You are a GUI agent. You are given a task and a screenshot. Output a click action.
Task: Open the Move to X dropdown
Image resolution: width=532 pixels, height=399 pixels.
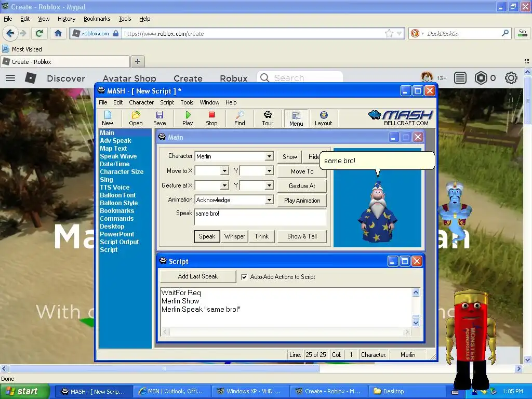(224, 170)
